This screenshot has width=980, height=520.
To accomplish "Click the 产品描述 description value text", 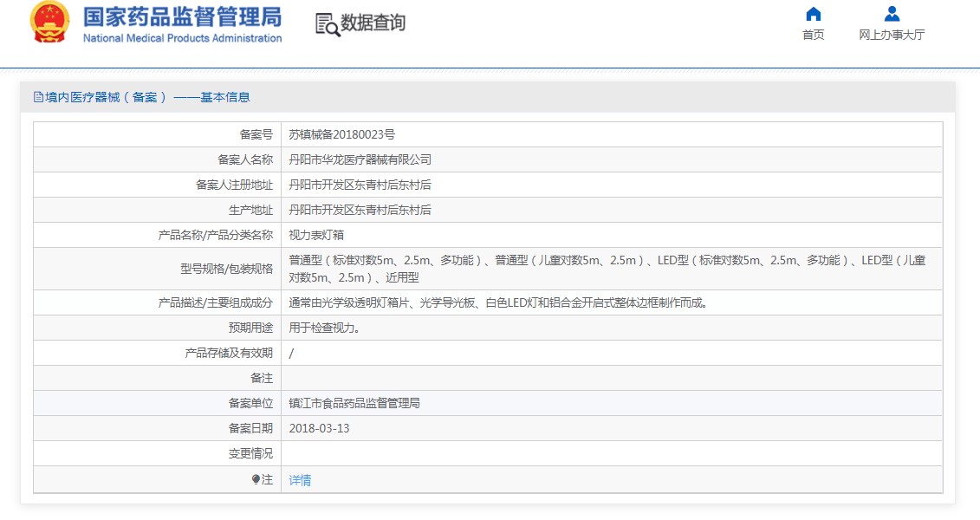I will (x=498, y=303).
